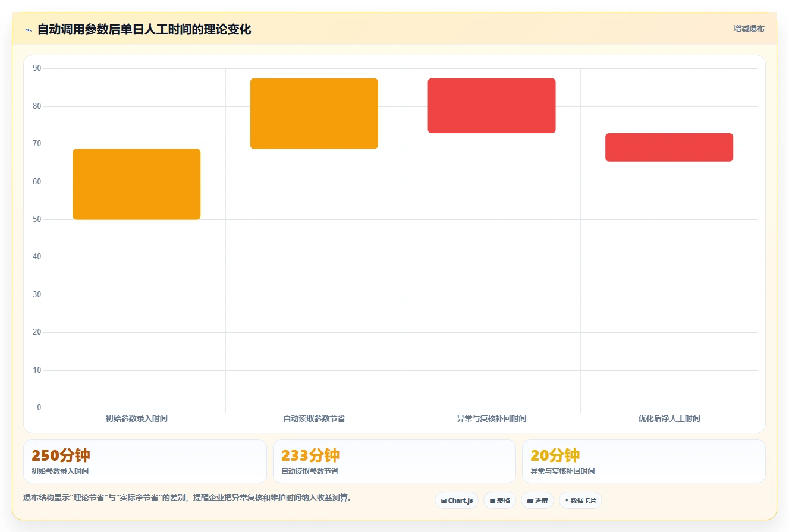Click the red bar for 优化后净人工时间
Viewport: 789px width, 532px height.
coord(669,147)
